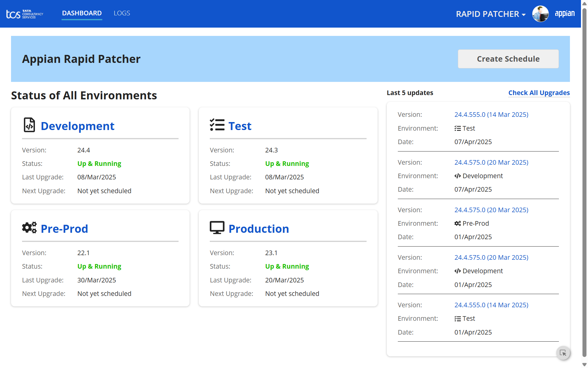The image size is (588, 368).
Task: Click Pre-Prod status Up & Running
Action: [x=99, y=266]
